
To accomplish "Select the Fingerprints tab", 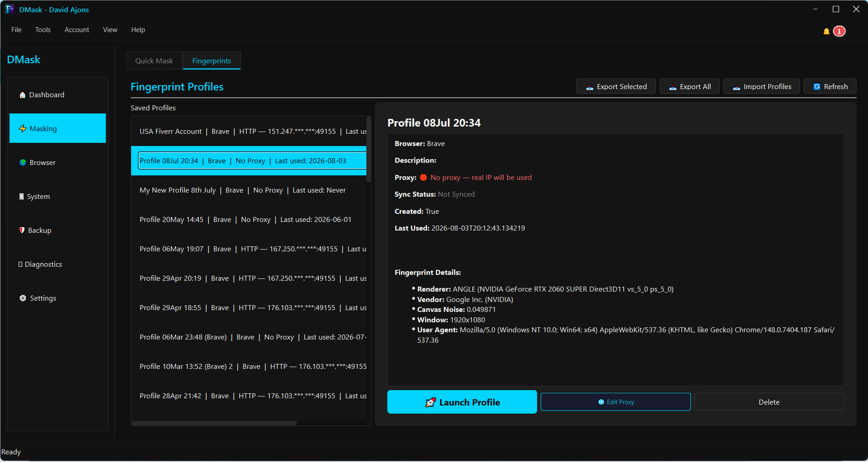I will (211, 61).
